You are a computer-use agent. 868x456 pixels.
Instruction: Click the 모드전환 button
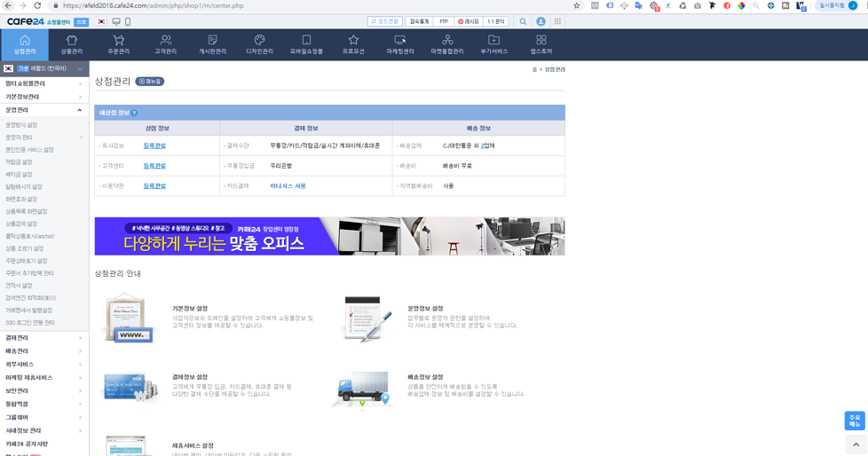coord(384,21)
